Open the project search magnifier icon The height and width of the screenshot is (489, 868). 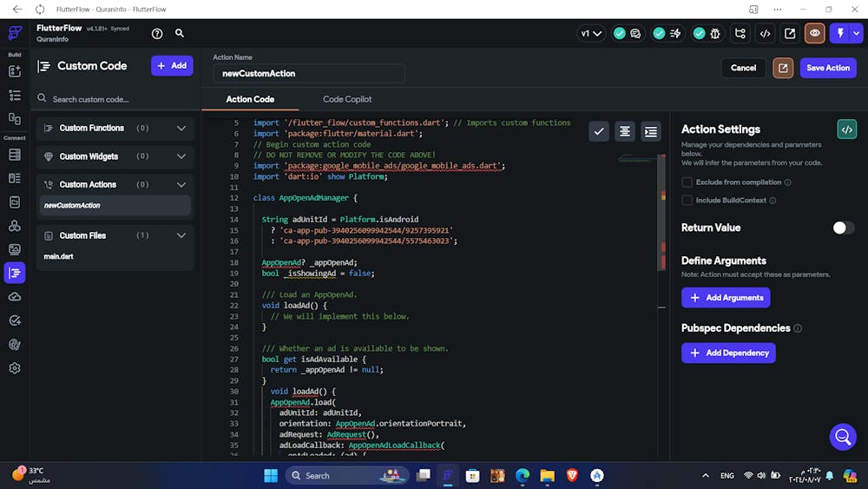pos(180,34)
